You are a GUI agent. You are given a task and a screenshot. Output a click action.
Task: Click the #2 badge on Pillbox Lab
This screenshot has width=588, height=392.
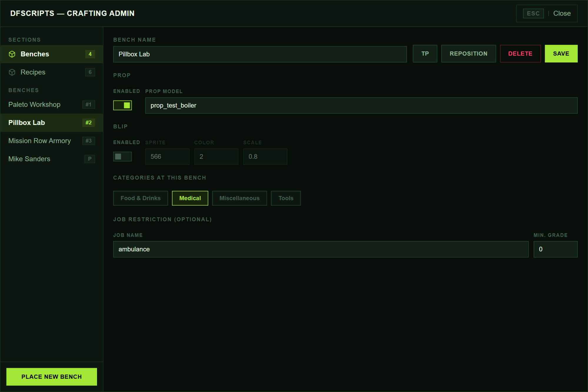(x=88, y=123)
